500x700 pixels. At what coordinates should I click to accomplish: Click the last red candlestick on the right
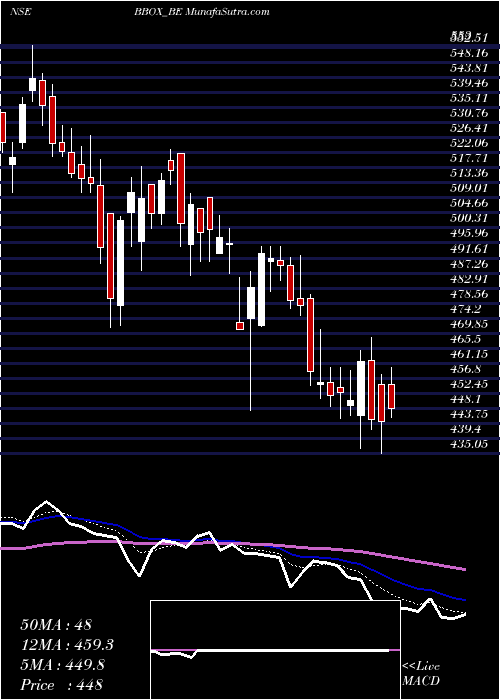(392, 396)
